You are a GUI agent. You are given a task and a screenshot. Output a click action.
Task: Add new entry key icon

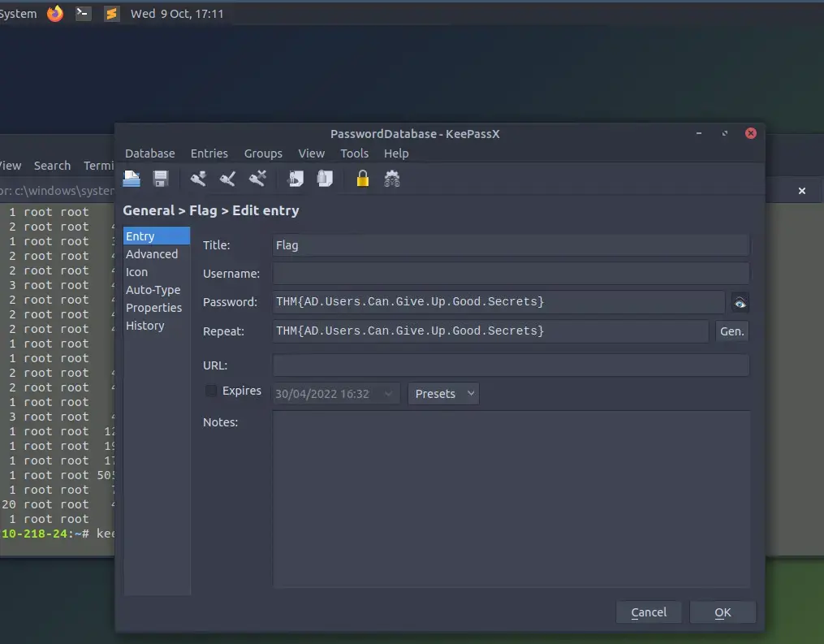coord(198,179)
